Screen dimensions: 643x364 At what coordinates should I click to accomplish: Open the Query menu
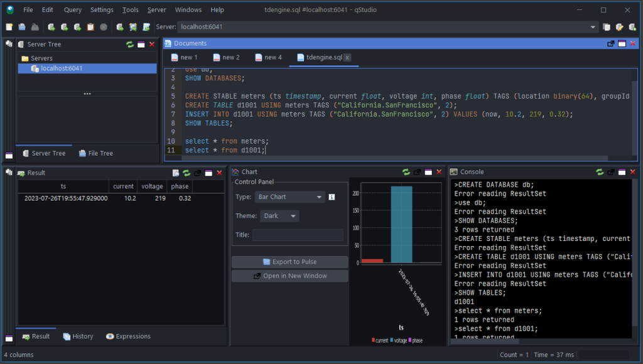click(72, 10)
